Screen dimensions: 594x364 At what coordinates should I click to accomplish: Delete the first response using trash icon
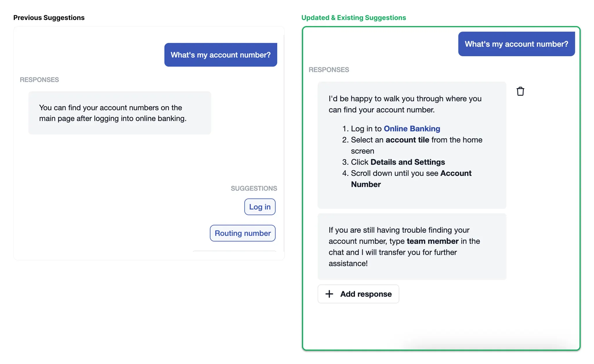(520, 91)
